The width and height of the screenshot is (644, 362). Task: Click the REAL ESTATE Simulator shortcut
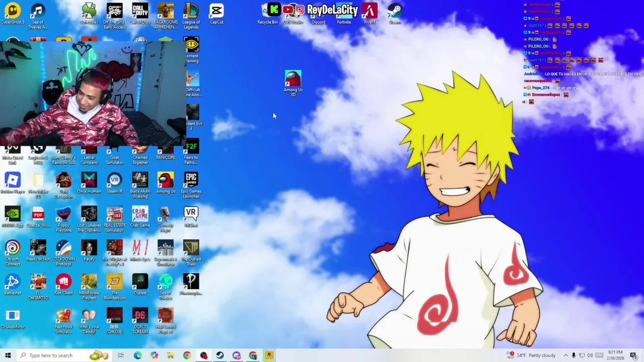[115, 219]
